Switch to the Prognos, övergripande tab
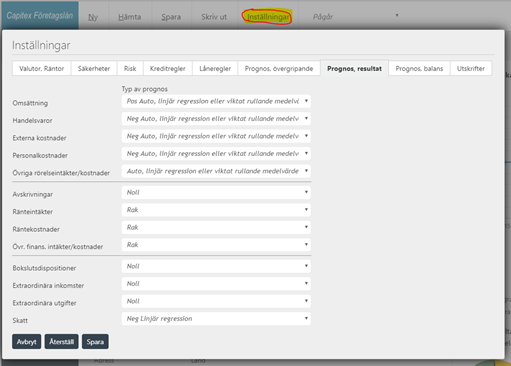 (x=279, y=68)
